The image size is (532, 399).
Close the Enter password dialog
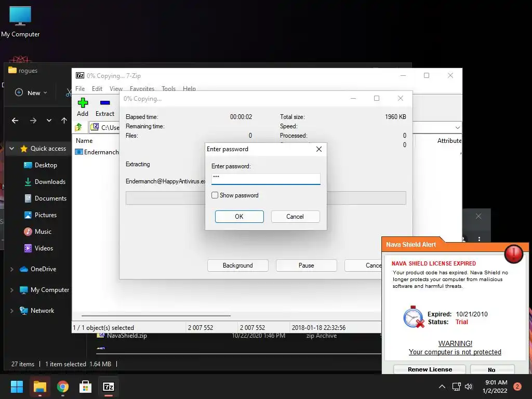coord(319,149)
